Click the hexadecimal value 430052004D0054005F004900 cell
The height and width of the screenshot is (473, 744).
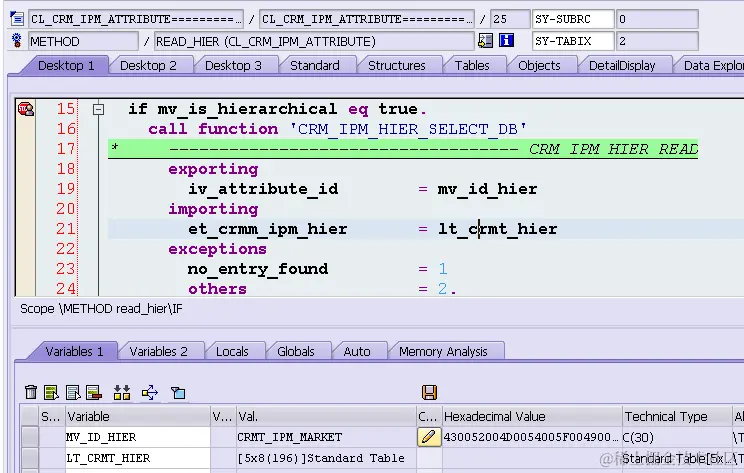(x=531, y=437)
